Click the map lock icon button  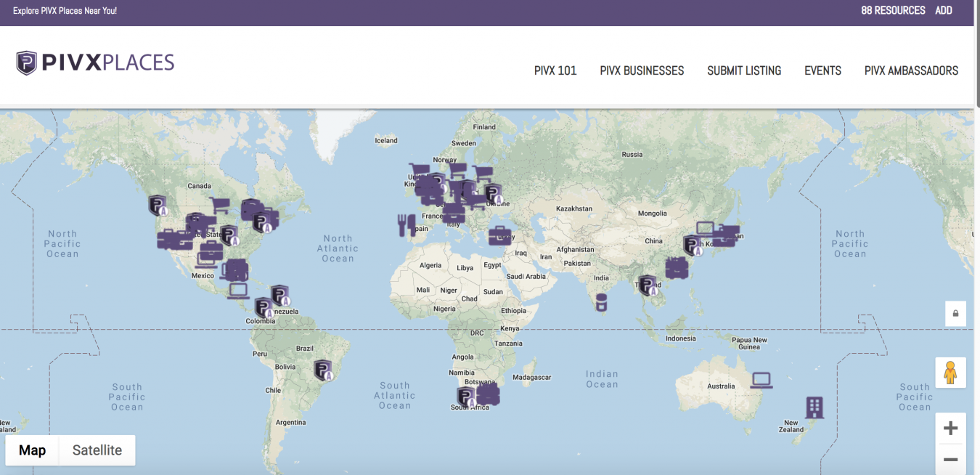click(955, 314)
